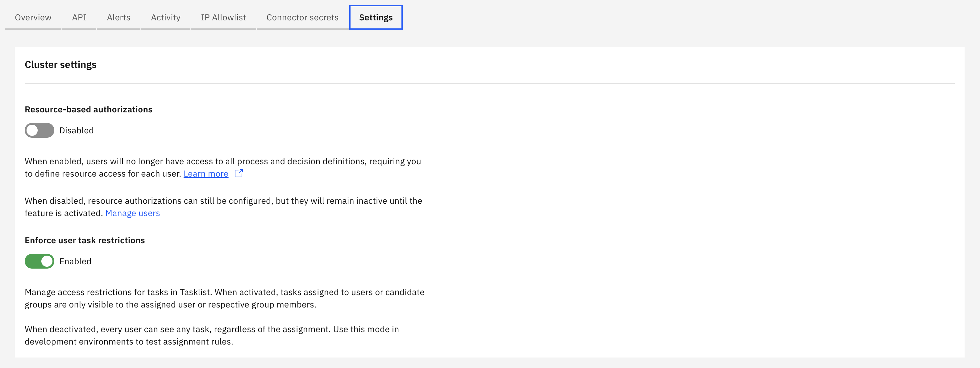
Task: Open the Manage users link
Action: pos(132,213)
